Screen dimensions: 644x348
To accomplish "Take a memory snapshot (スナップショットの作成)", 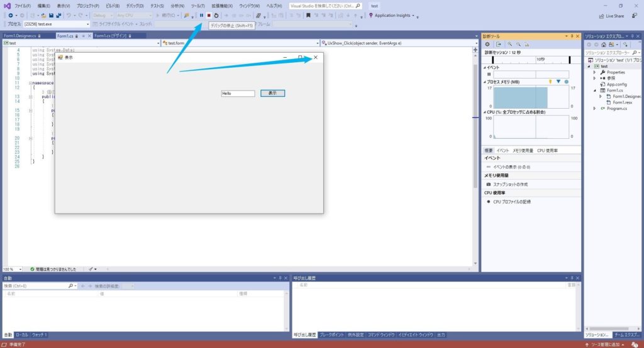I will [x=510, y=184].
